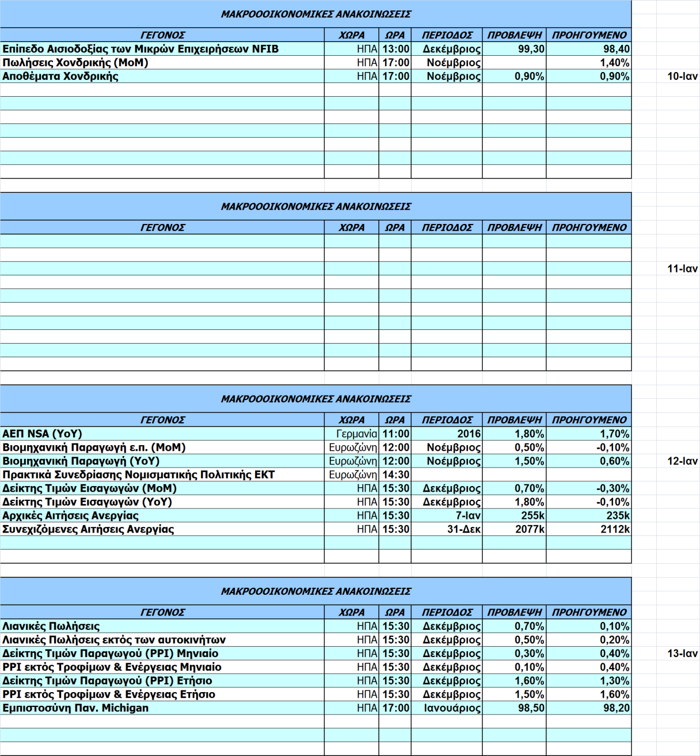
Task: Click 'Δείκτης Τιμών Εισαγωγών (YoY)' cell
Action: [162, 502]
